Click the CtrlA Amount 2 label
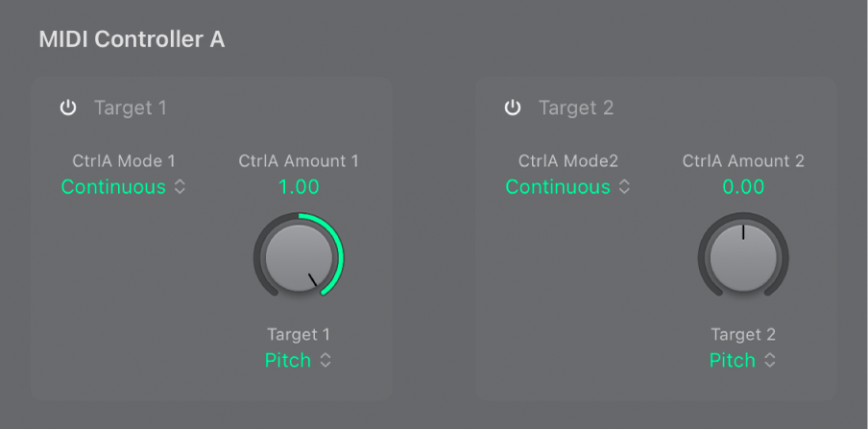The image size is (868, 430). 743,161
